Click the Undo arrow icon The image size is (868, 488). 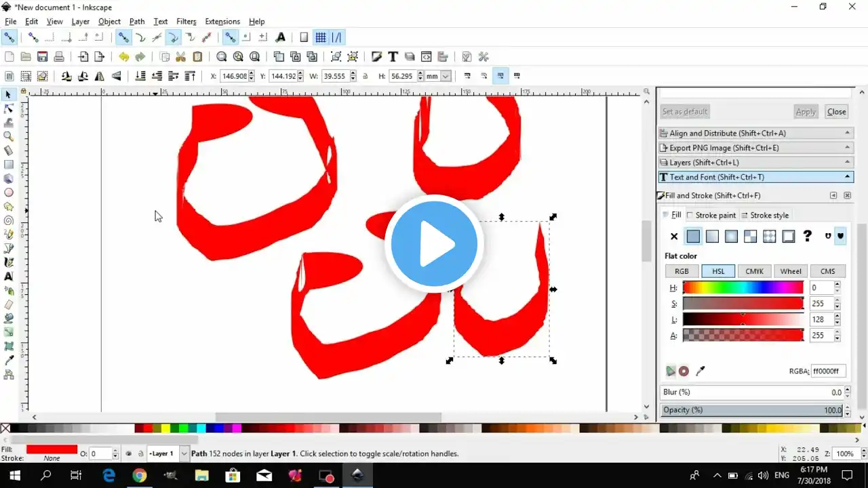[123, 57]
